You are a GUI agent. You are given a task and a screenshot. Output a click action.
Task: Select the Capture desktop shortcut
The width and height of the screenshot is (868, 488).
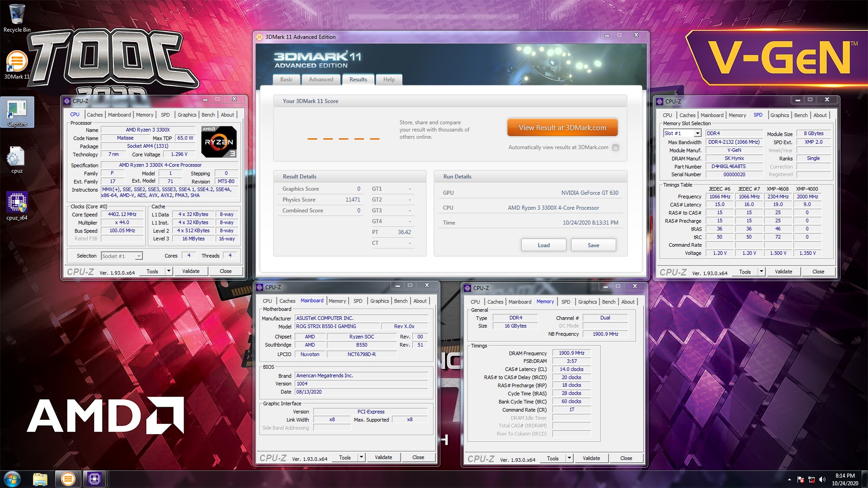[17, 113]
